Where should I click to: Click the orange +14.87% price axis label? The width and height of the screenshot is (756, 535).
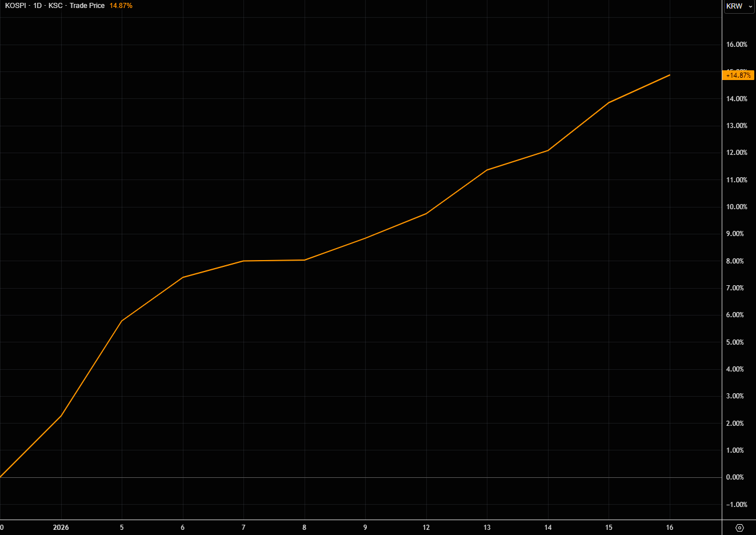click(738, 75)
